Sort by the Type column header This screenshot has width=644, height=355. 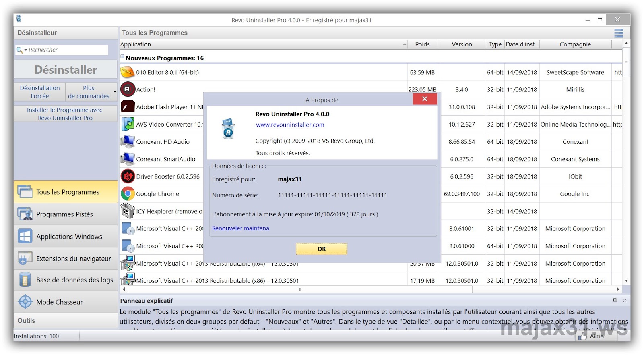[x=495, y=44]
